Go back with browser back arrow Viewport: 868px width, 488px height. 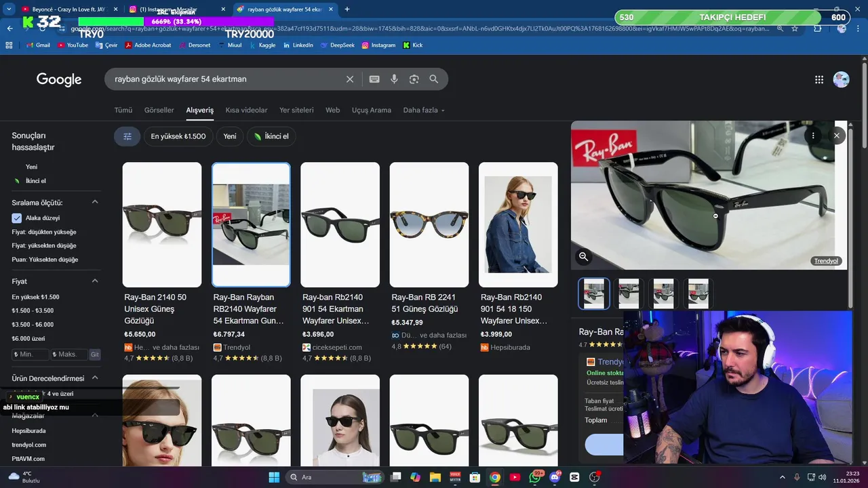9,28
